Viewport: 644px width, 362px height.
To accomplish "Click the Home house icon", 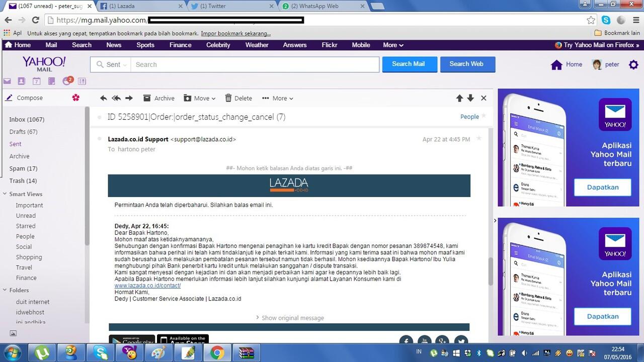I will click(556, 65).
